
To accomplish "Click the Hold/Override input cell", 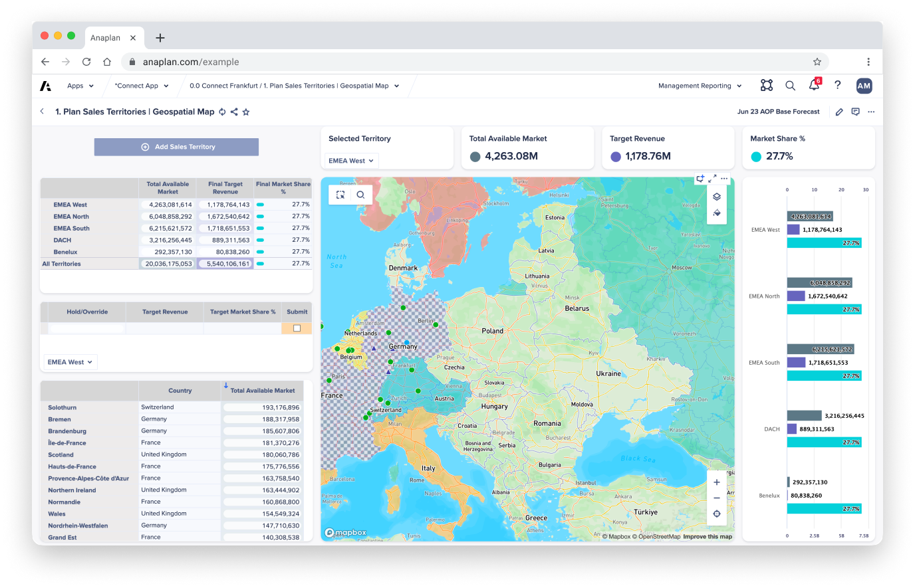I will point(87,328).
